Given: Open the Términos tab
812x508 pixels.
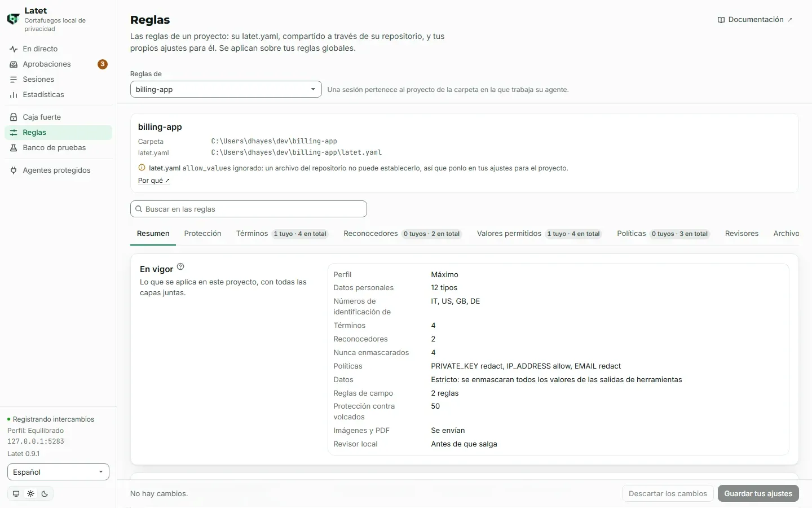Looking at the screenshot, I should pos(282,234).
